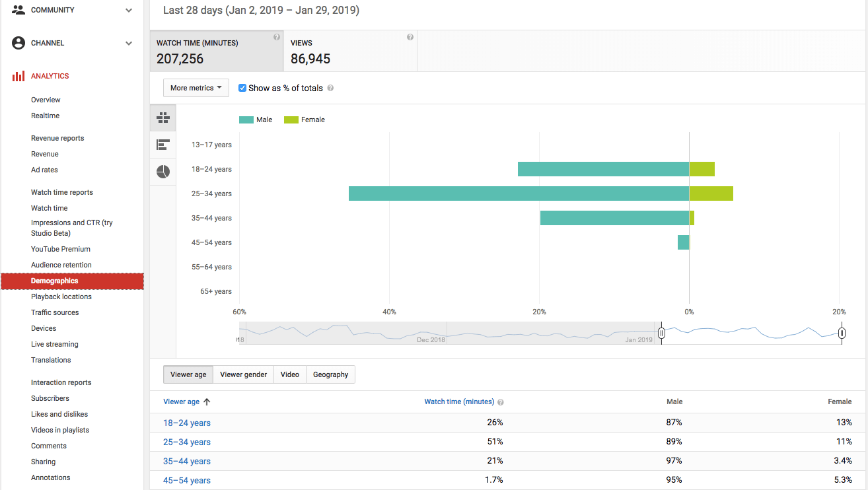Select the VIEWS metric card
The height and width of the screenshot is (490, 868).
tap(350, 50)
